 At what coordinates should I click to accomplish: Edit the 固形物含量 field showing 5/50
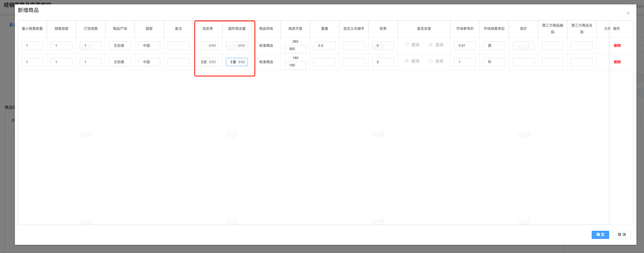coord(237,62)
